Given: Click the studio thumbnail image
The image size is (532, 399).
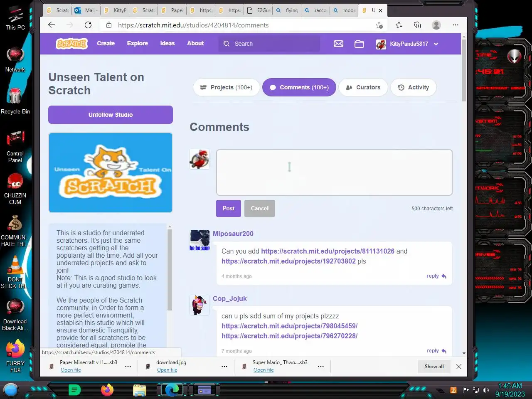Looking at the screenshot, I should pos(111,172).
